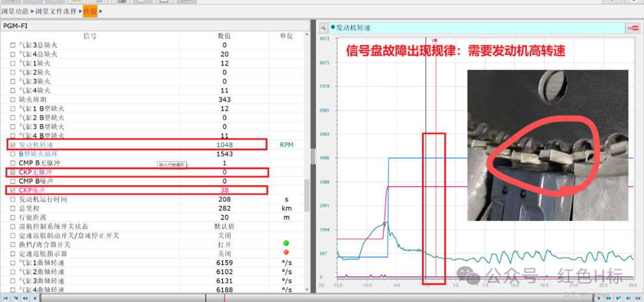The width and height of the screenshot is (644, 302).
Task: Click the 信号 column header
Action: [x=89, y=36]
